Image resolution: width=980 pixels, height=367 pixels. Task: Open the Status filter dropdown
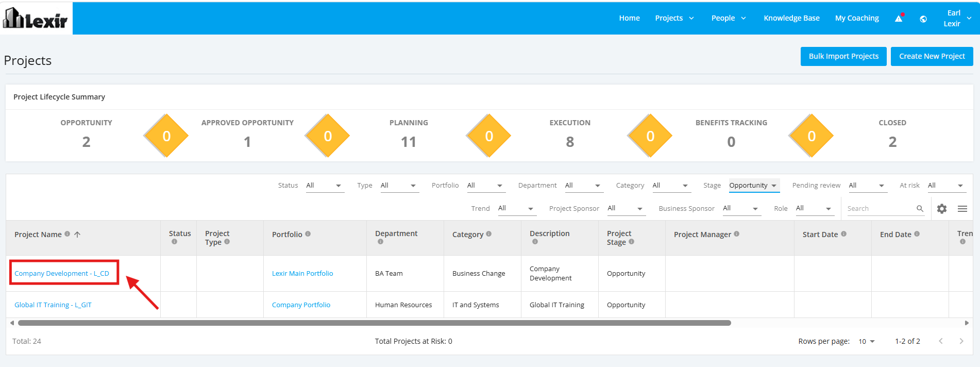pos(325,186)
